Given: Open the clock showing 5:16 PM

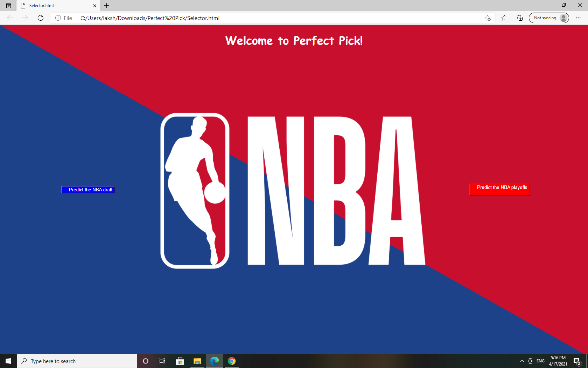Looking at the screenshot, I should pyautogui.click(x=558, y=361).
